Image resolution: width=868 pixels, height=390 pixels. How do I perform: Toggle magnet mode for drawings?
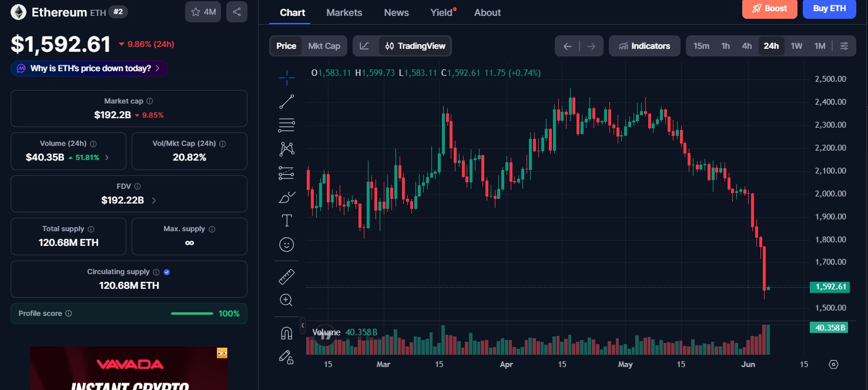point(287,333)
